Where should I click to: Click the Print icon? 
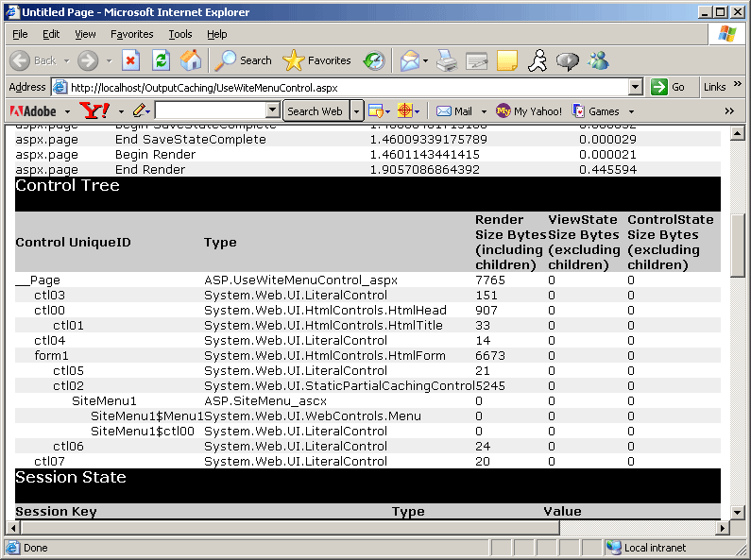[447, 60]
